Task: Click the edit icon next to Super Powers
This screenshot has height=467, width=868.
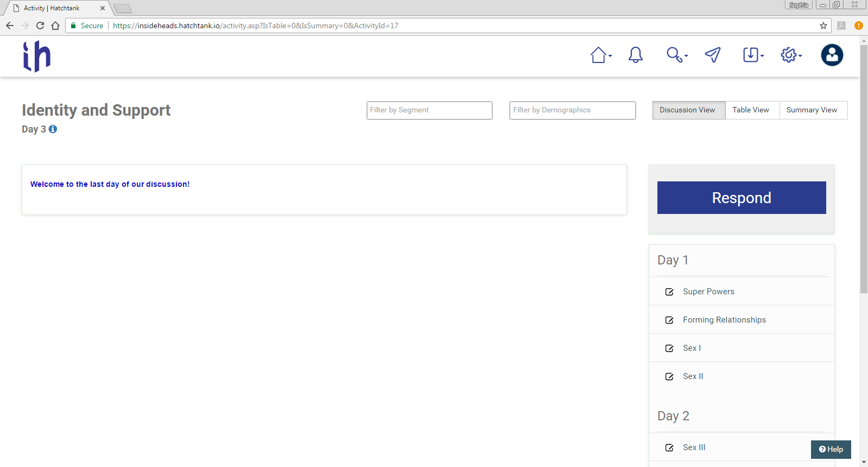Action: 669,292
